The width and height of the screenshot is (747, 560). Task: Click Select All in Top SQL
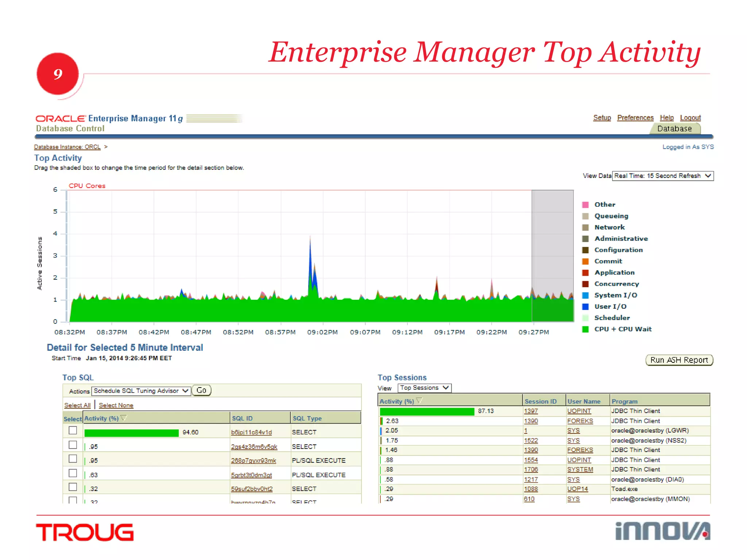coord(77,405)
